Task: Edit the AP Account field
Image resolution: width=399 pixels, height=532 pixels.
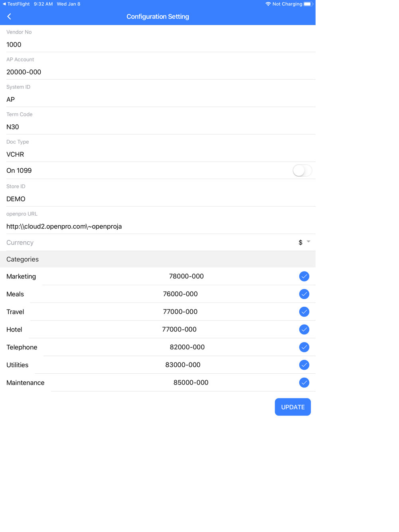Action: point(158,72)
